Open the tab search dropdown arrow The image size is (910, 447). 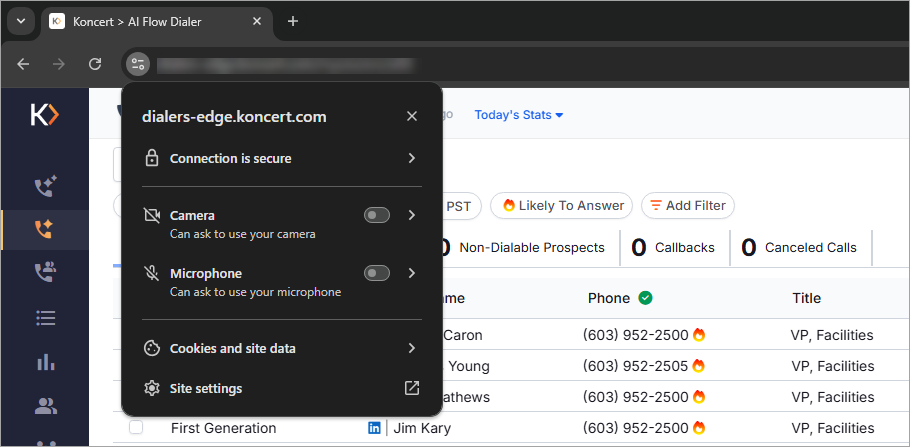tap(21, 21)
